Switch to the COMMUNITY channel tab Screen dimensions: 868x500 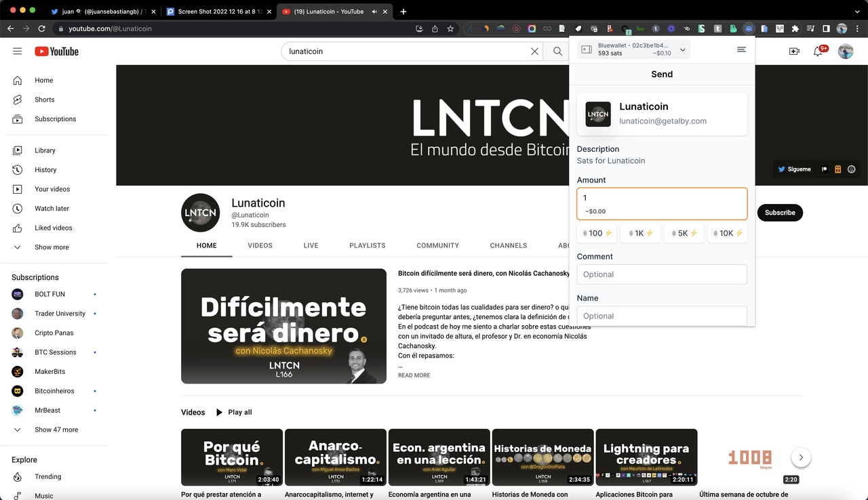click(x=438, y=245)
